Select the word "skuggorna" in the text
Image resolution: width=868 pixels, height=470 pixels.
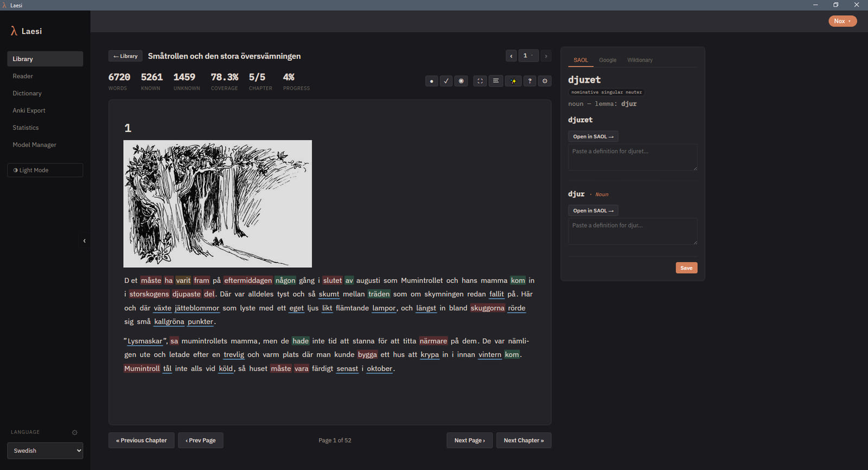point(488,308)
